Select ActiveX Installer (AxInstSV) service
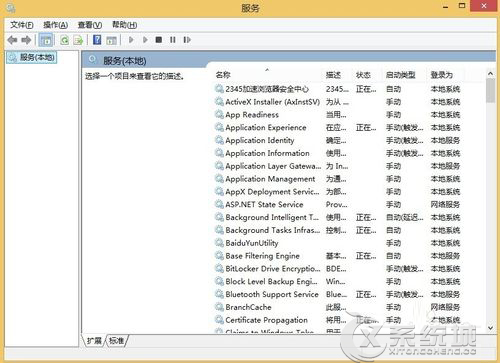500x363 pixels. tap(337, 102)
